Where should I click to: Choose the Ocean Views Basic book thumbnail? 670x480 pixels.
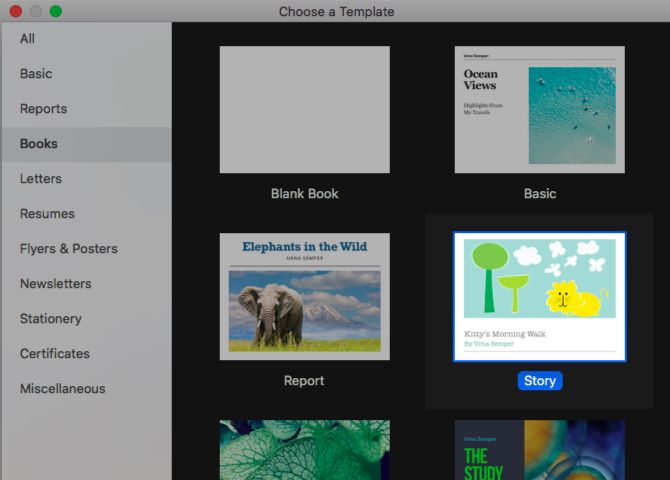coord(540,109)
